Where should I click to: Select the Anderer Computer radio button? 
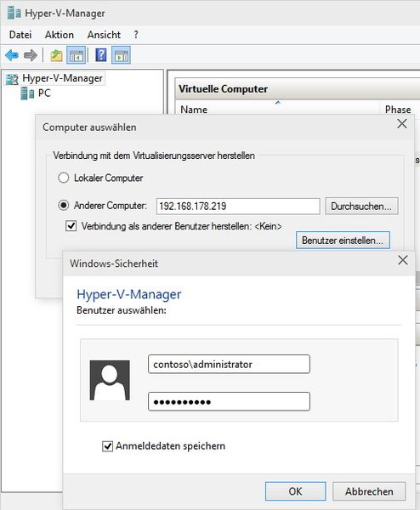pyautogui.click(x=64, y=205)
